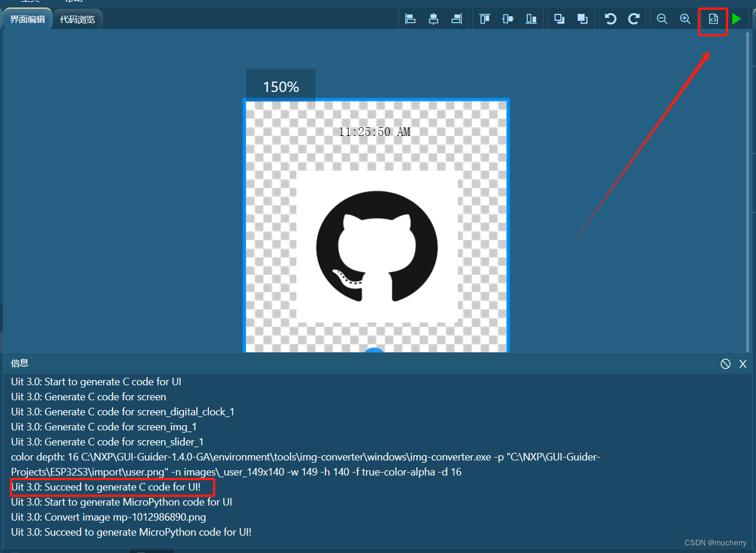Viewport: 756px width, 553px height.
Task: Click log line 'Convert image mp-1012986890.png'
Action: point(109,517)
